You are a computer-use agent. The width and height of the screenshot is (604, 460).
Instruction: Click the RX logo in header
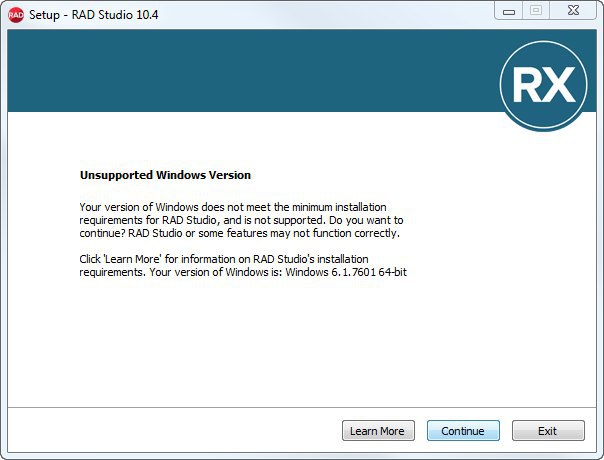tap(544, 85)
